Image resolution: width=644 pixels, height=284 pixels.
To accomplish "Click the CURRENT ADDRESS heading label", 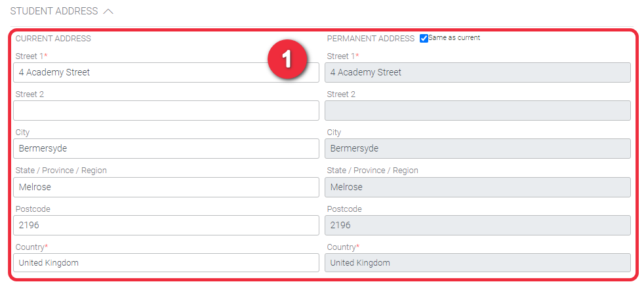I will 53,39.
